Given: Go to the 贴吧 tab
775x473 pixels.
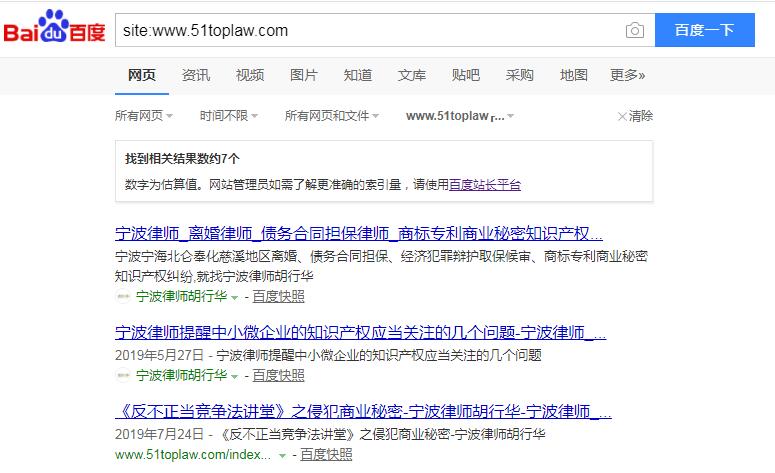Looking at the screenshot, I should pyautogui.click(x=466, y=75).
